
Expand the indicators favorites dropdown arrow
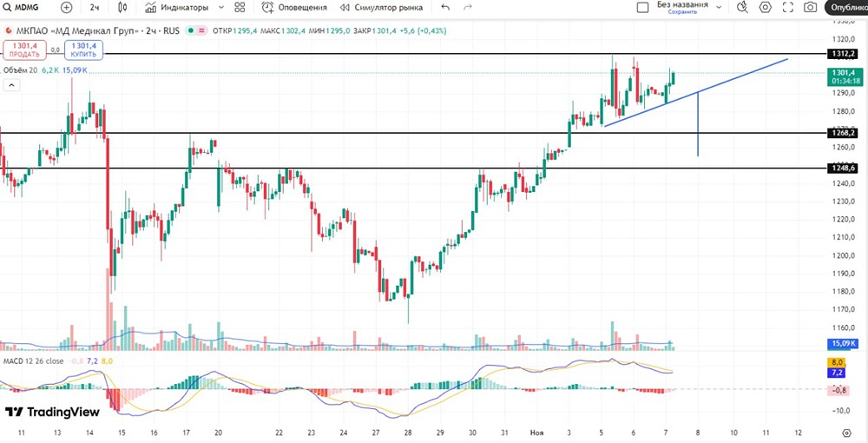[221, 7]
